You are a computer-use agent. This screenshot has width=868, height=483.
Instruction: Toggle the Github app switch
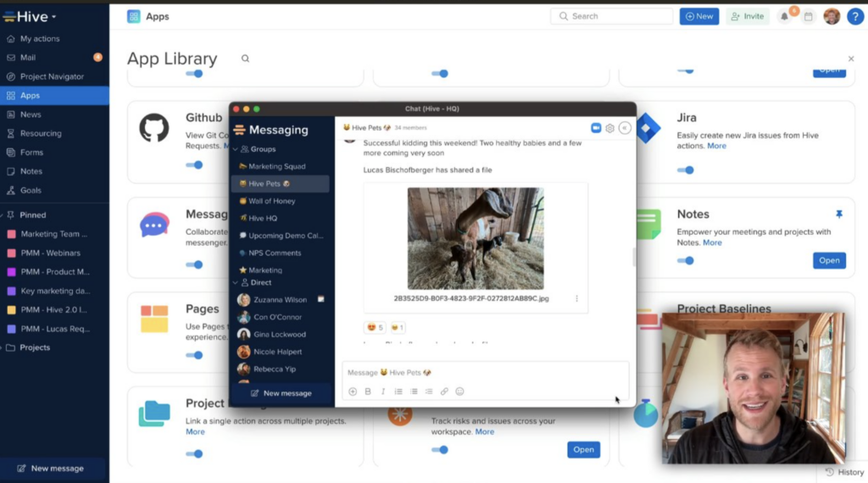(194, 165)
